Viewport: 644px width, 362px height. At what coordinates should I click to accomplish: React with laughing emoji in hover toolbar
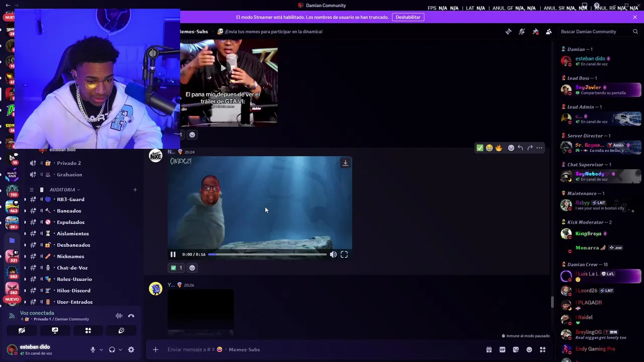[x=489, y=148]
